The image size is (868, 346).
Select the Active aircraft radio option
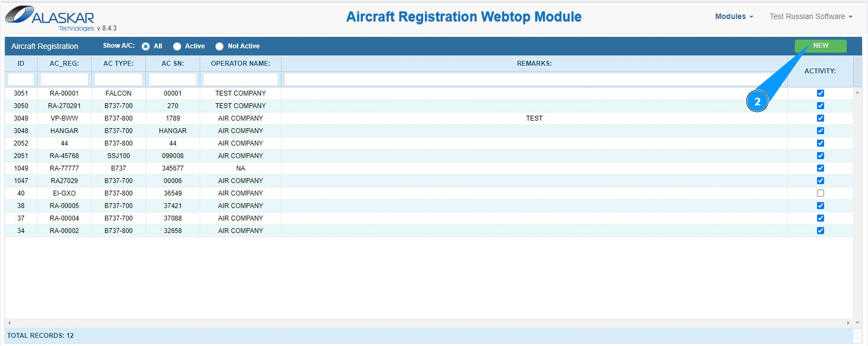click(x=177, y=47)
